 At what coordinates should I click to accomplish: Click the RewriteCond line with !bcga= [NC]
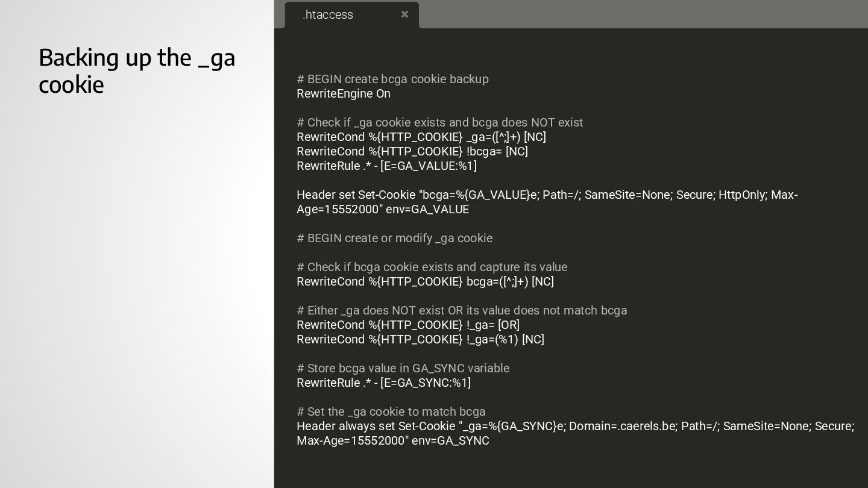[x=412, y=152]
